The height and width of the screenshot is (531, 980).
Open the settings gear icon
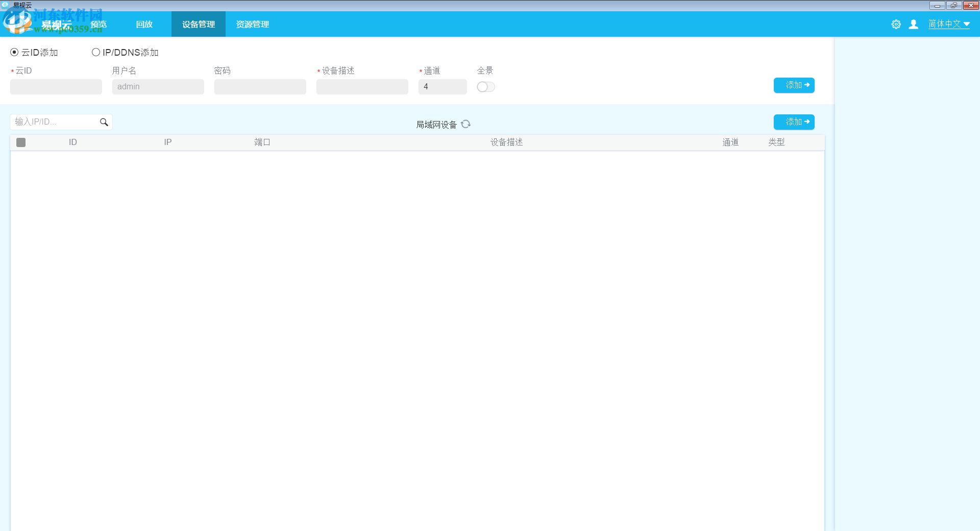click(x=896, y=24)
